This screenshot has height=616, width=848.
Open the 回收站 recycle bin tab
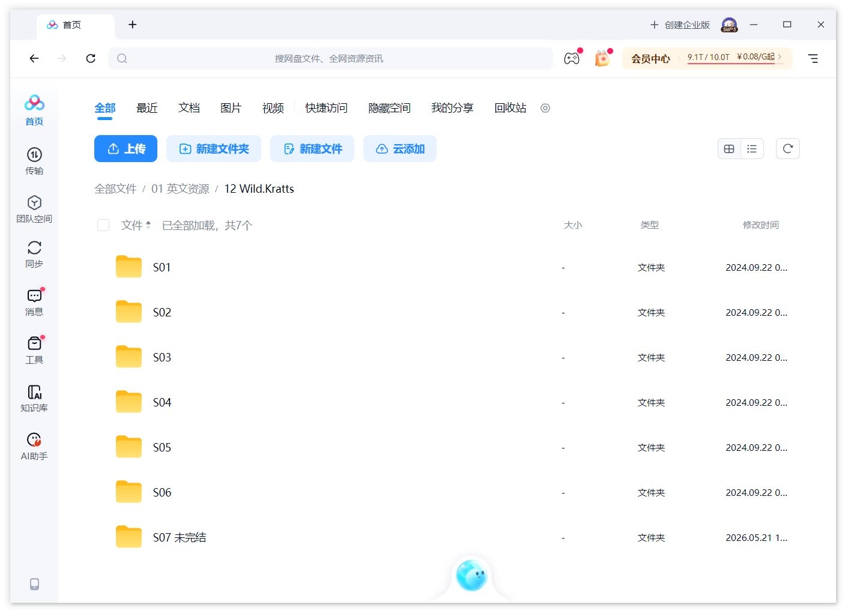click(510, 108)
